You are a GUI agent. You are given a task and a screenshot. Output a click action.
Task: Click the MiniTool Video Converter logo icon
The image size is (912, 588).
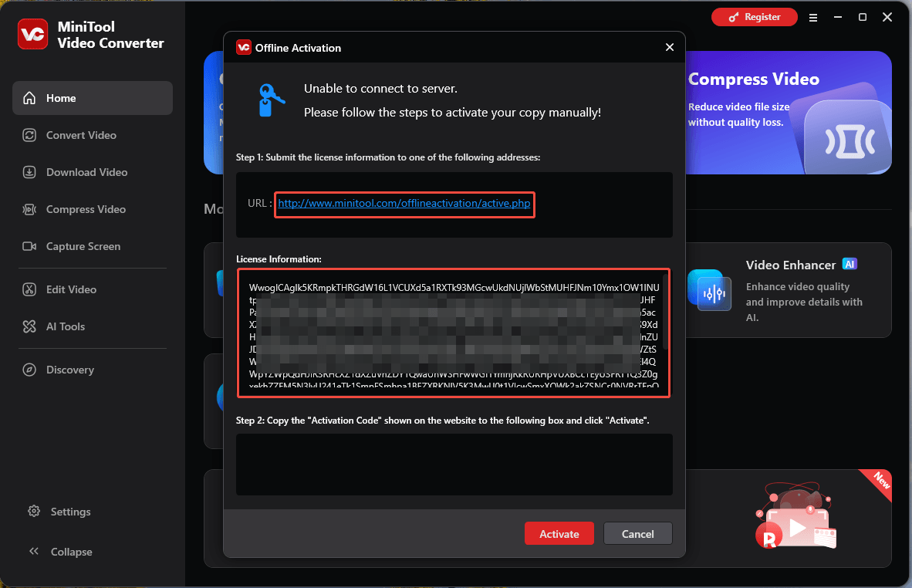[32, 34]
